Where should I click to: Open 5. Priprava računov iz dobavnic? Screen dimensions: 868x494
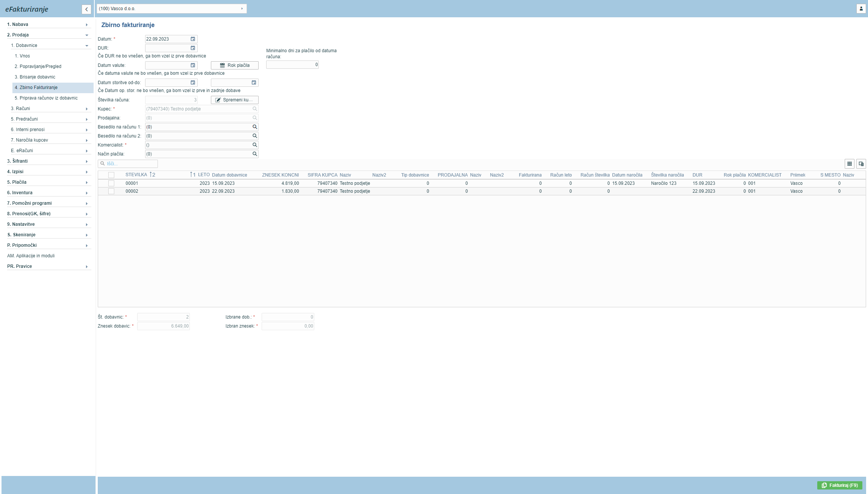pyautogui.click(x=53, y=98)
